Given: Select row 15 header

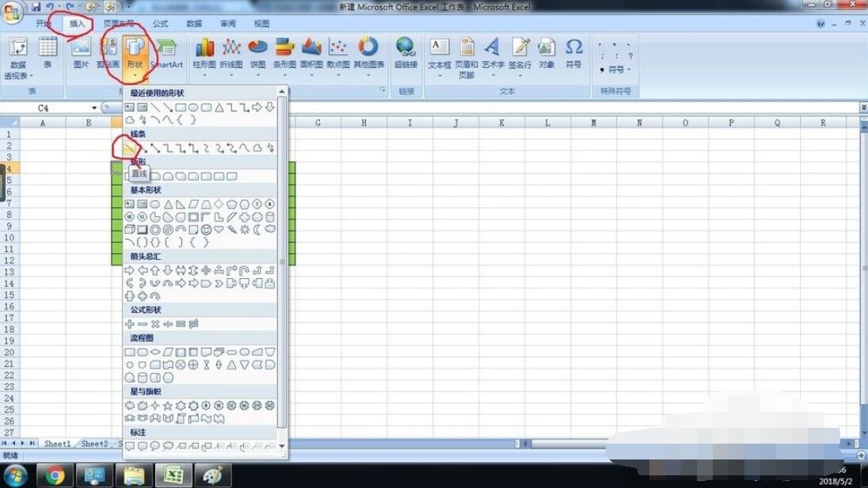Looking at the screenshot, I should [10, 295].
